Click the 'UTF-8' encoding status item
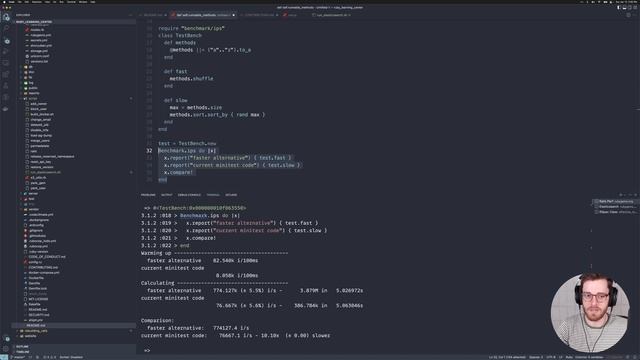640x360 pixels. (x=551, y=357)
